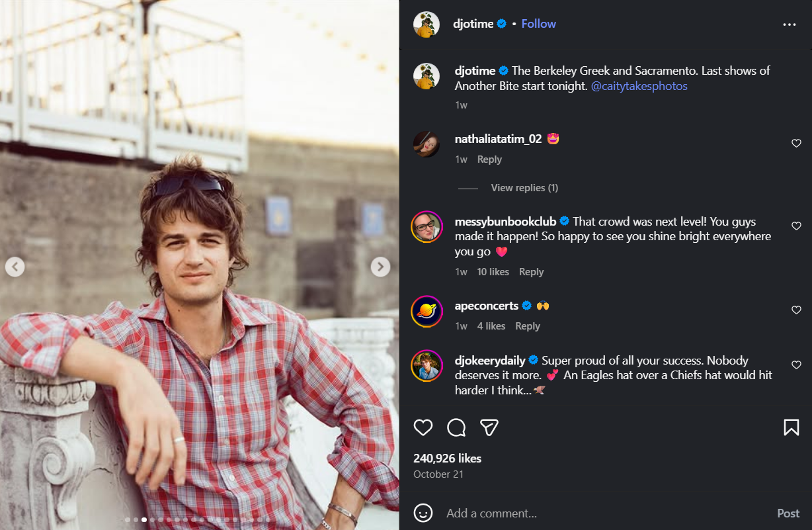Screen dimensions: 812x530
Task: Go back to the previous carousel photo
Action: (15, 267)
